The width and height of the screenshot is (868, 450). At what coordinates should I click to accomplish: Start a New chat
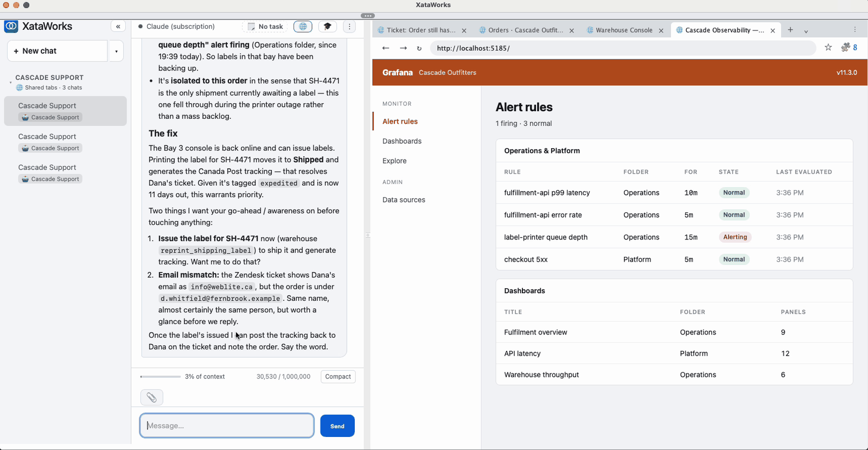58,51
